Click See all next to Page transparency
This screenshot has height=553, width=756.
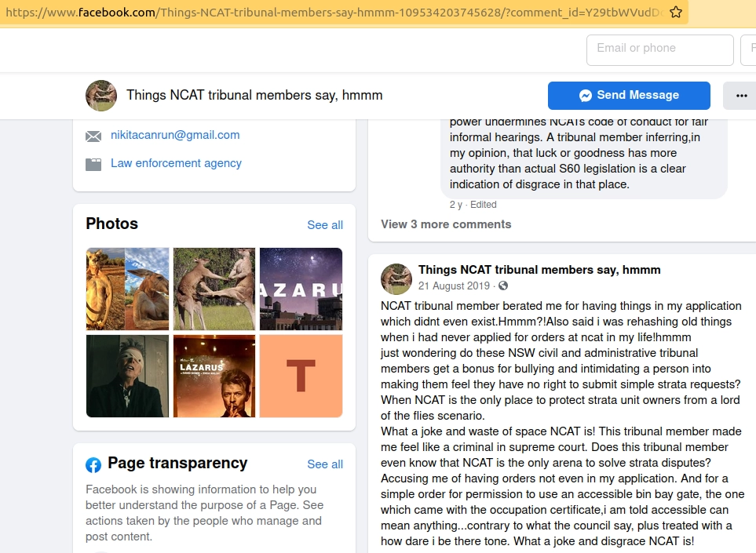[325, 464]
